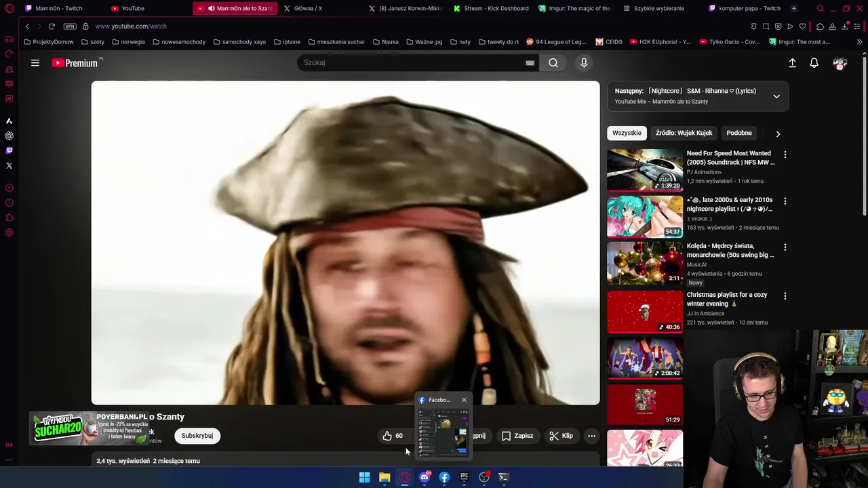Viewport: 868px width, 488px height.
Task: Open the norwegia bookmarks folder
Action: (x=129, y=42)
